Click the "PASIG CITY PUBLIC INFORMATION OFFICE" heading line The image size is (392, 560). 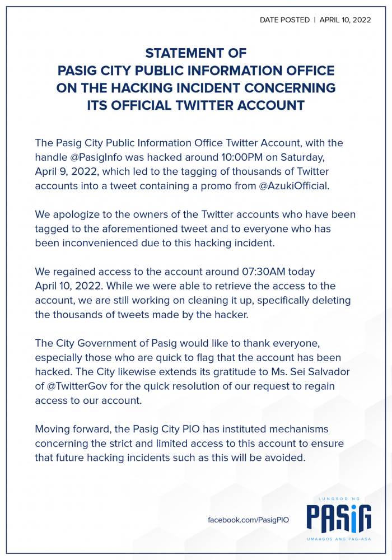pyautogui.click(x=196, y=71)
